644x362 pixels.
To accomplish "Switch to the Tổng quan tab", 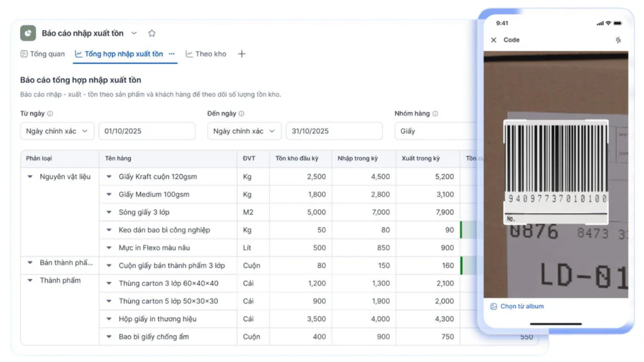I will (x=43, y=54).
